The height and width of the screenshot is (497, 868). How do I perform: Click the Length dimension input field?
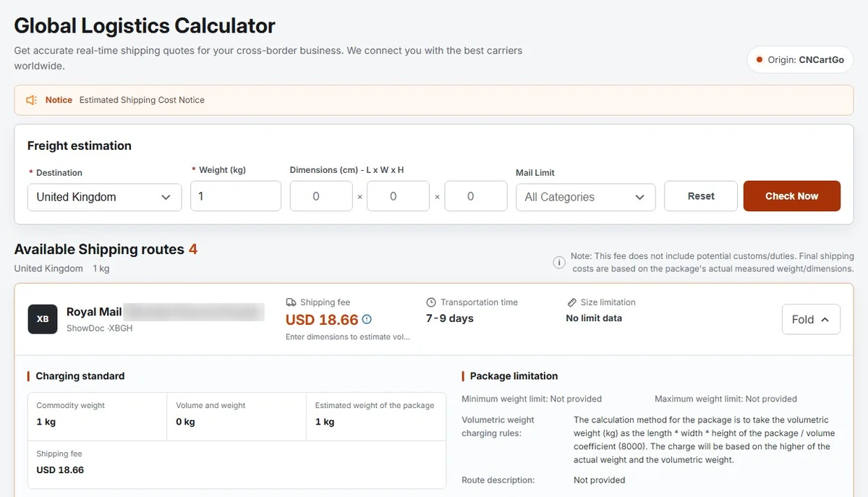pos(321,196)
